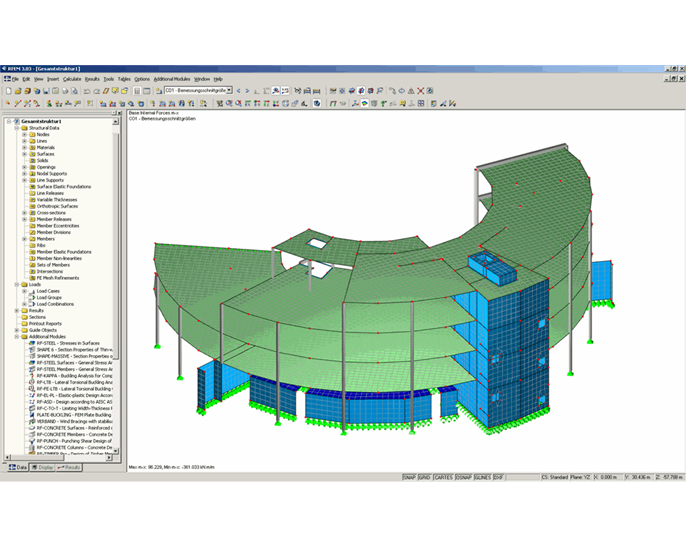Collapse the Additional Modules tree node

coord(17,337)
